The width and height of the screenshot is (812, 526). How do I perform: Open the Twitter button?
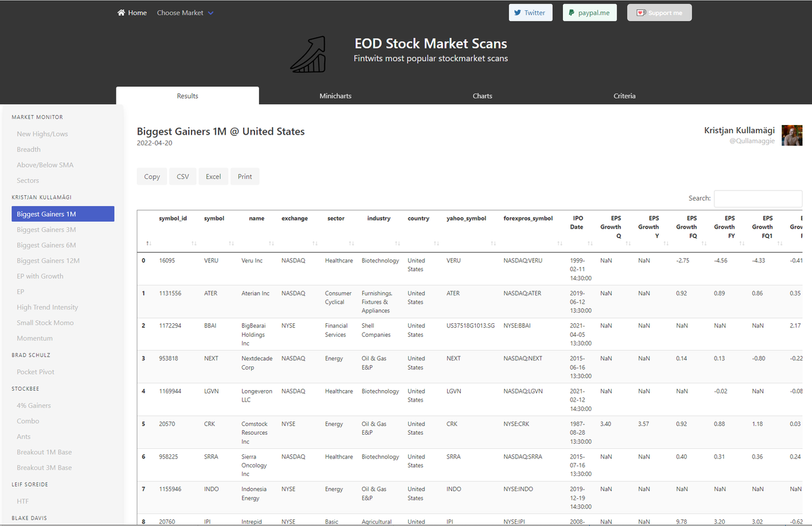531,13
